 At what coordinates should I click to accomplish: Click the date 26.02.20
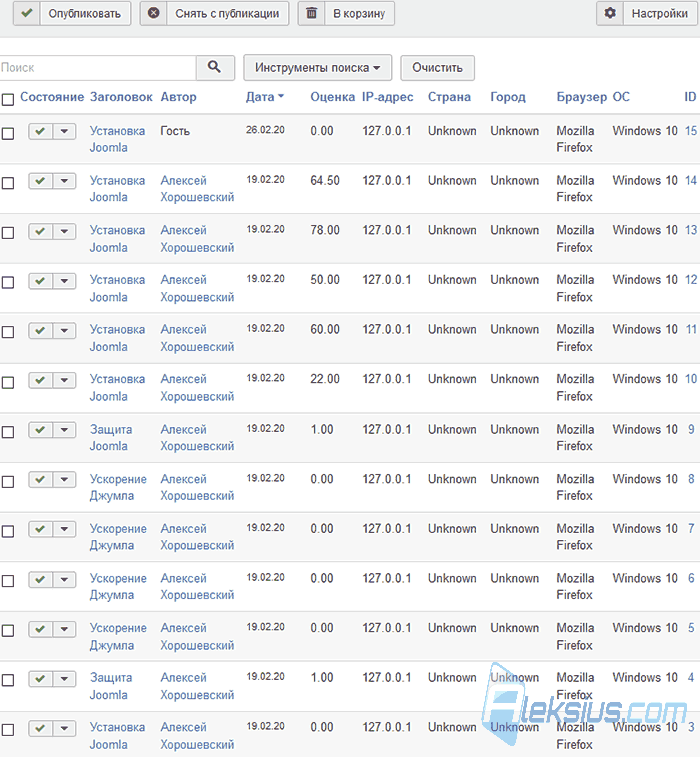(x=265, y=130)
